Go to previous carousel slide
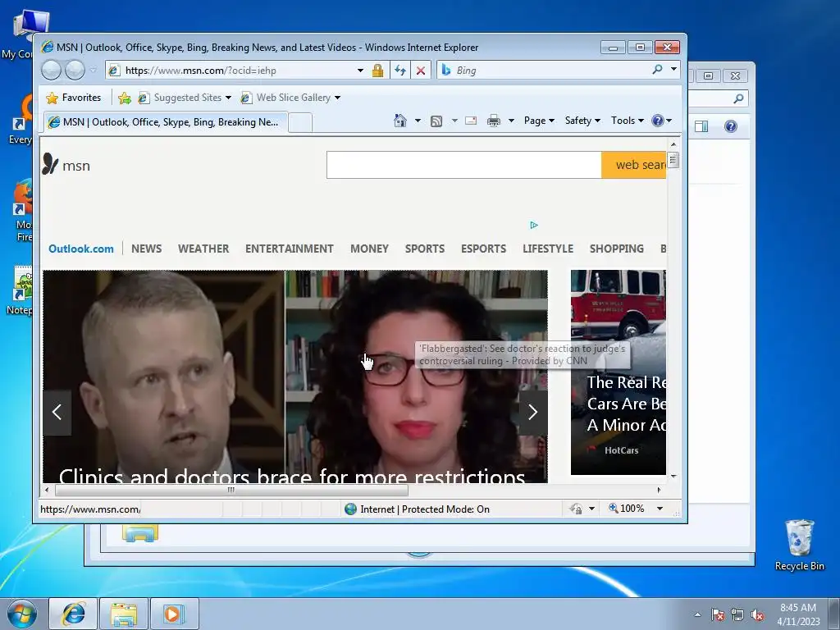The width and height of the screenshot is (840, 630). tap(57, 412)
